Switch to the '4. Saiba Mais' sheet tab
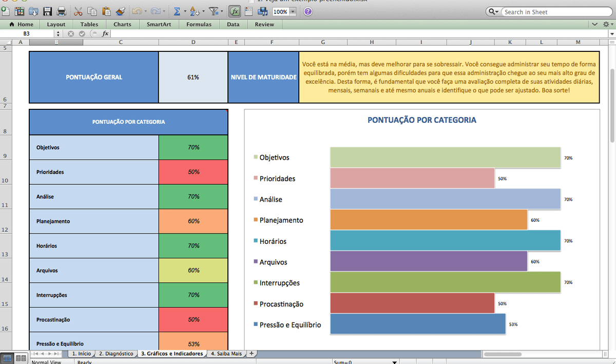616x364 pixels. pyautogui.click(x=226, y=353)
